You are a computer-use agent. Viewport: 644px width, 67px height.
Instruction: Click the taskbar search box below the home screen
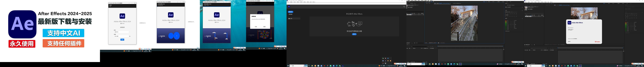[x=298, y=66]
